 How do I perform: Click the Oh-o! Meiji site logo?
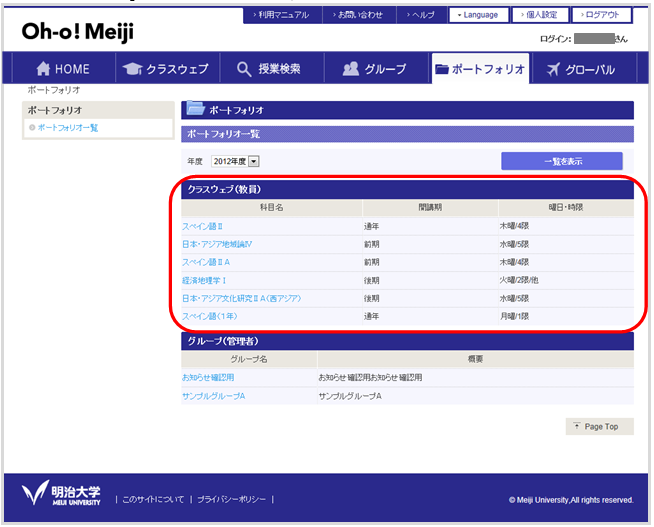(78, 32)
